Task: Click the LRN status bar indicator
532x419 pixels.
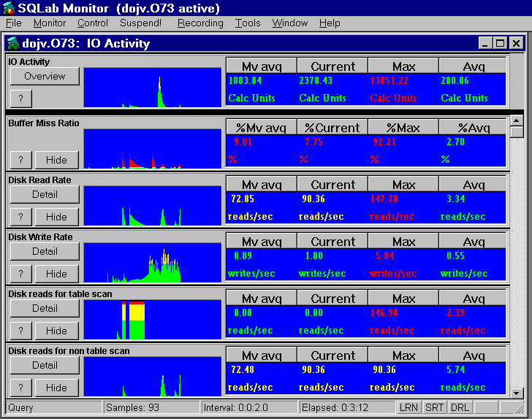Action: point(408,407)
